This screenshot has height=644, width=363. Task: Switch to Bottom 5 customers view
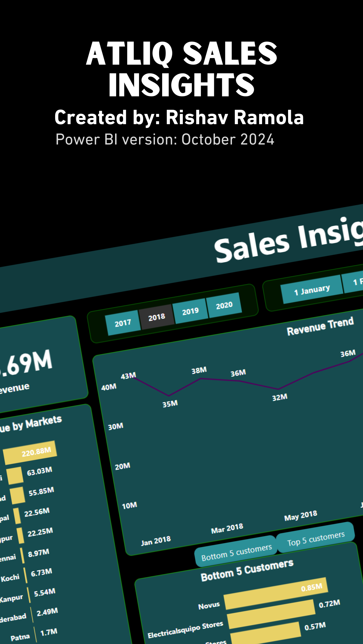click(x=236, y=552)
